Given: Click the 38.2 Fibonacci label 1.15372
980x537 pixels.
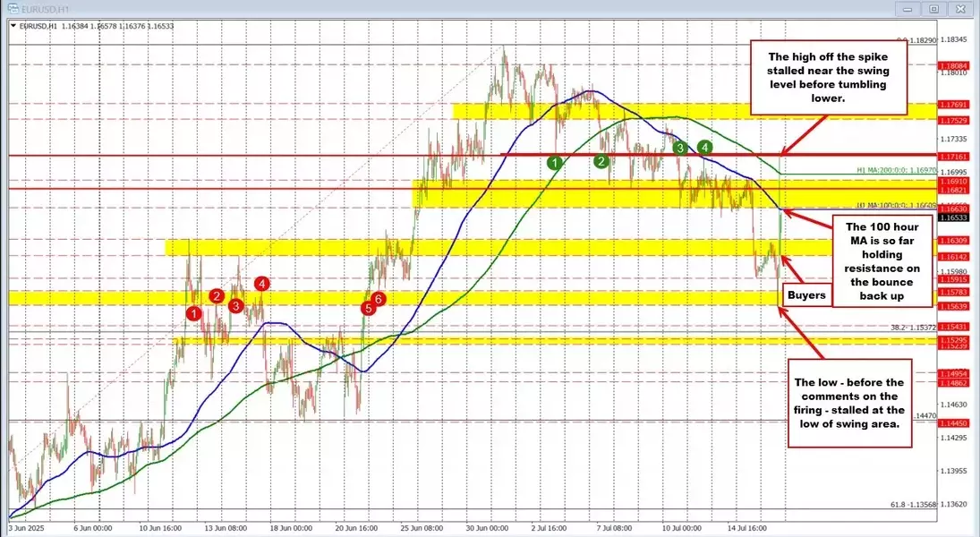Looking at the screenshot, I should (913, 327).
